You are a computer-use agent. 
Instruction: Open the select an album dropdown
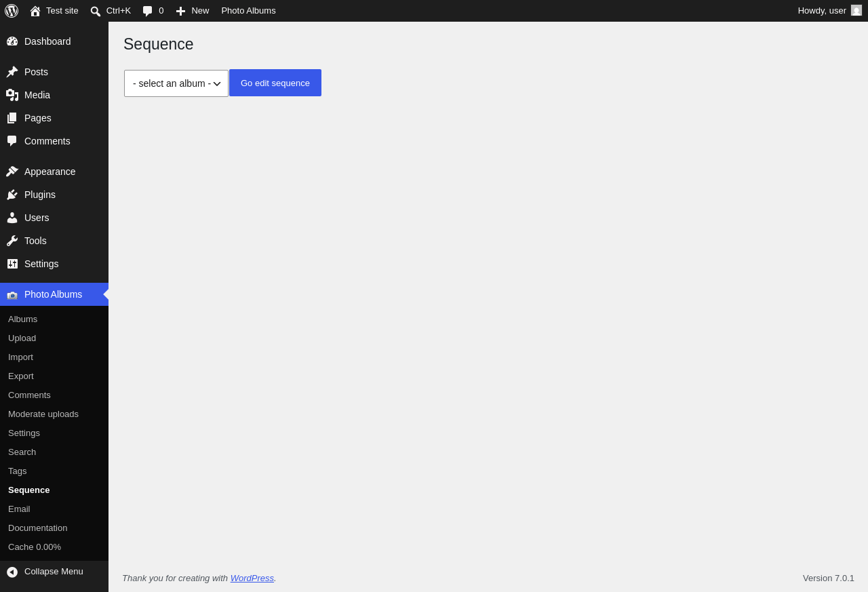pyautogui.click(x=176, y=83)
